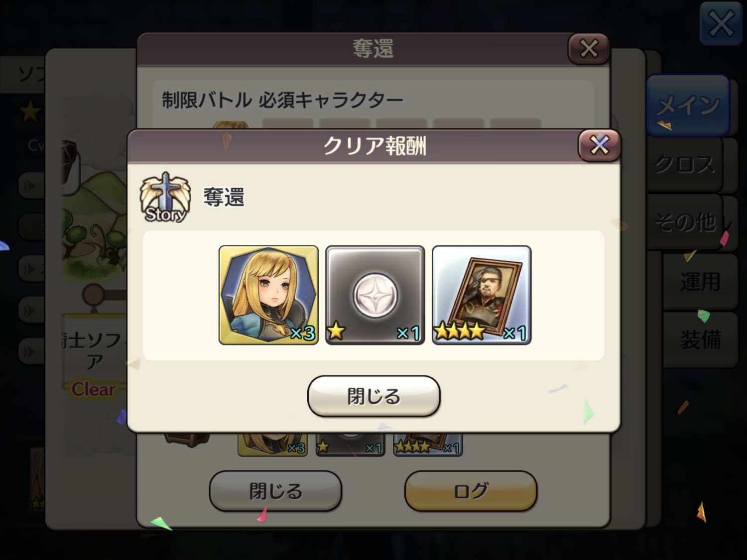
Task: Tap the blue X at screen corner
Action: pos(721,23)
